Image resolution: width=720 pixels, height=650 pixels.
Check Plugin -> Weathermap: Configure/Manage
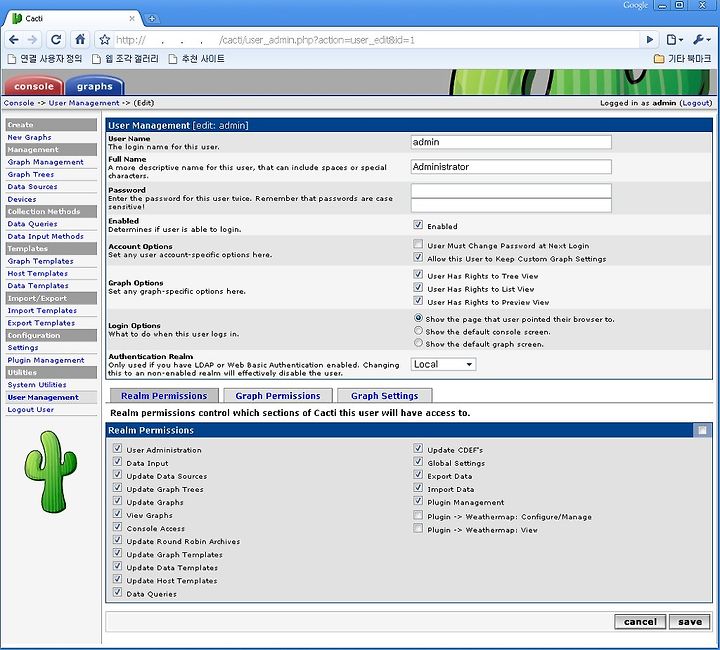pyautogui.click(x=418, y=515)
